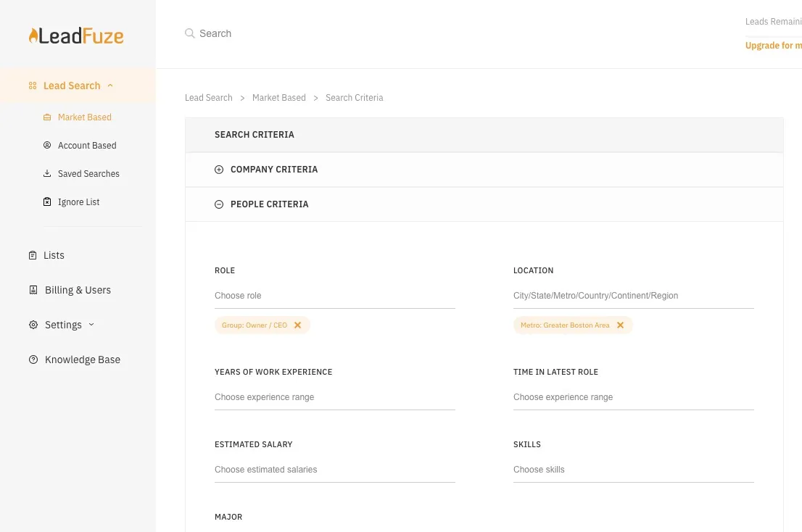Viewport: 802px width, 532px height.
Task: Click the Lead Search breadcrumb link
Action: click(209, 98)
